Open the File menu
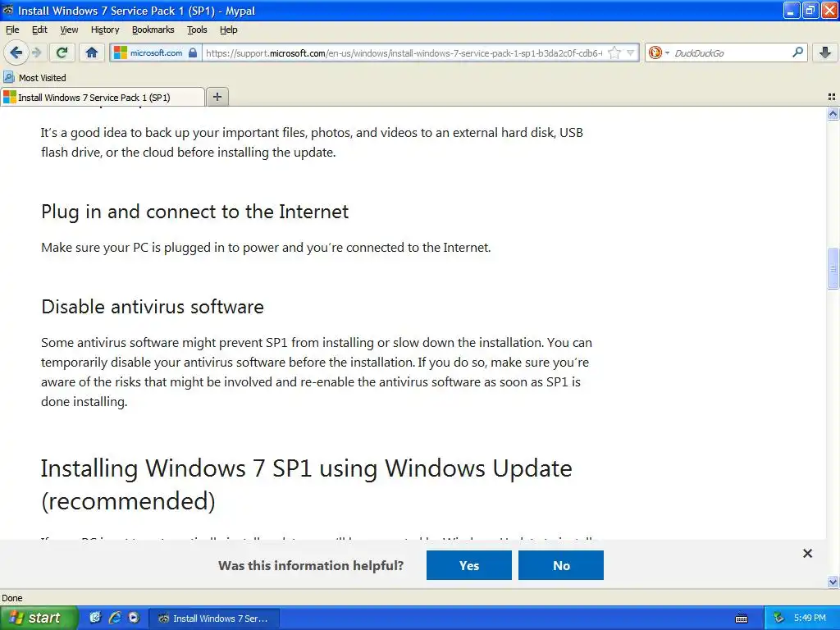The width and height of the screenshot is (840, 630). 12,30
